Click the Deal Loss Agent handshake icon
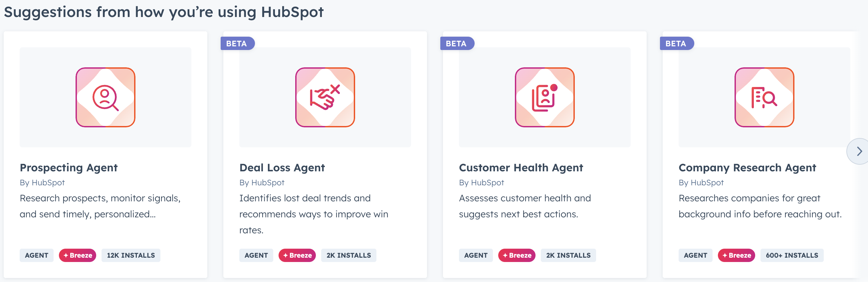 [x=325, y=97]
